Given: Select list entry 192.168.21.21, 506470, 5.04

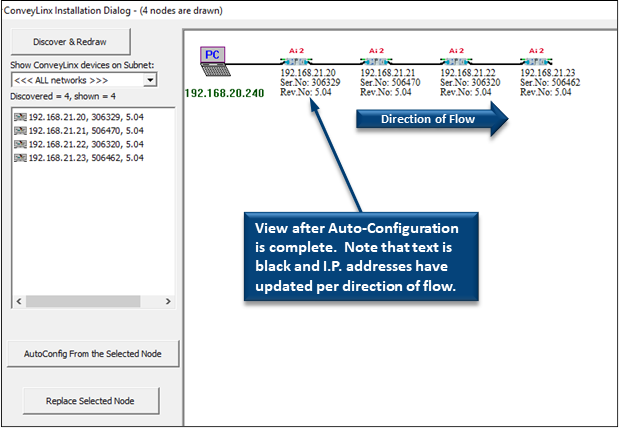Looking at the screenshot, I should [x=79, y=131].
